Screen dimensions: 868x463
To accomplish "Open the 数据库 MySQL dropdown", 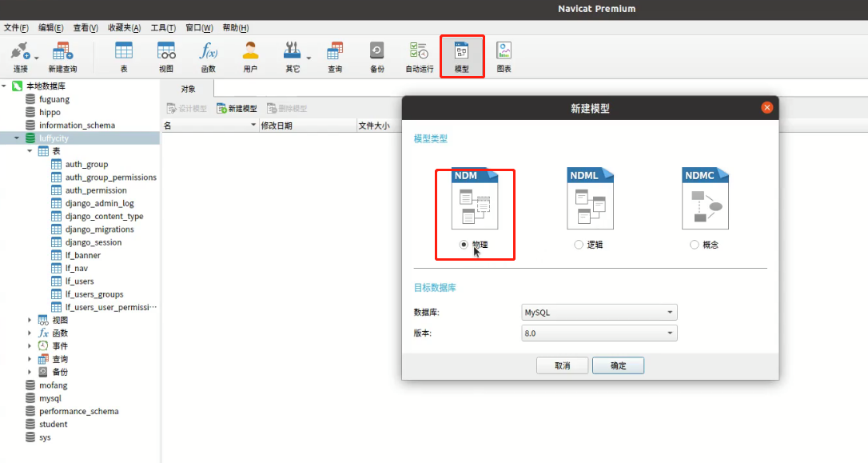I will coord(599,313).
